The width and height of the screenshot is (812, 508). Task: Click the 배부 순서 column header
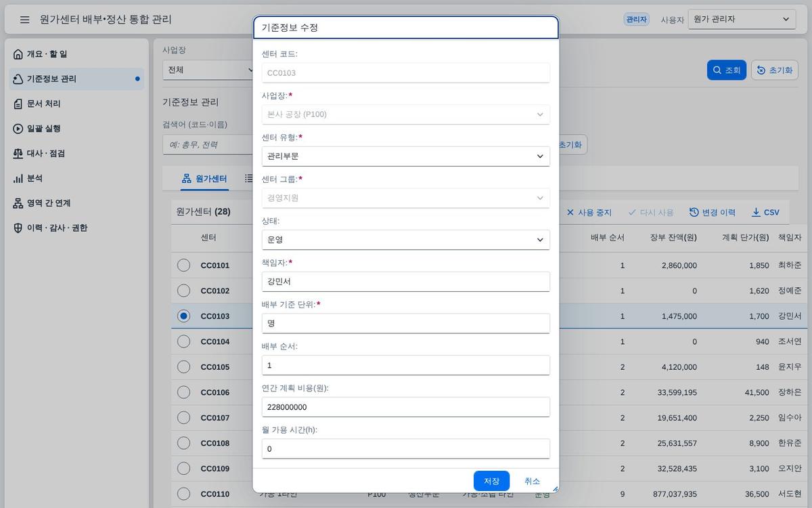point(608,238)
